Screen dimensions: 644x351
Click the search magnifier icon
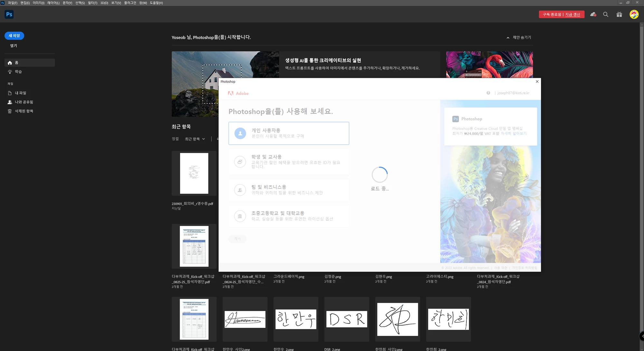[606, 14]
